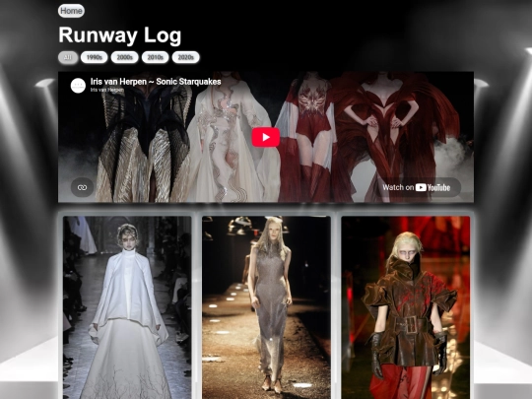532x399 pixels.
Task: Filter runway shows by 2020s
Action: coord(185,57)
